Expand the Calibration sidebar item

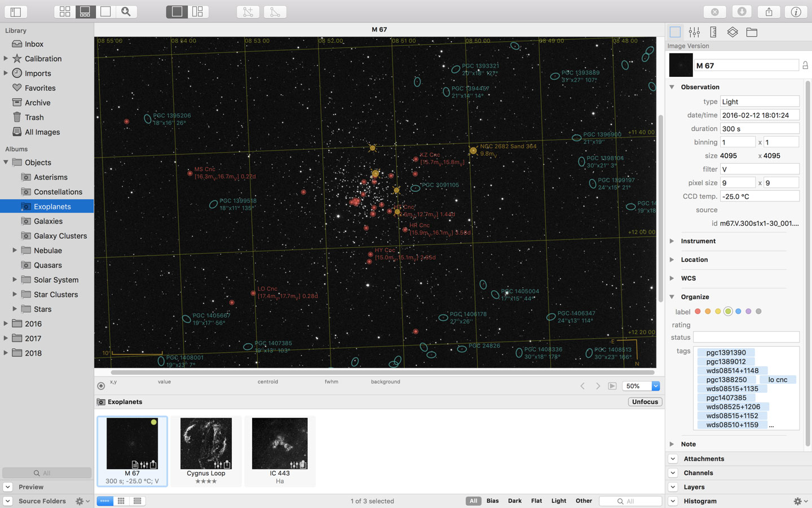click(x=6, y=59)
